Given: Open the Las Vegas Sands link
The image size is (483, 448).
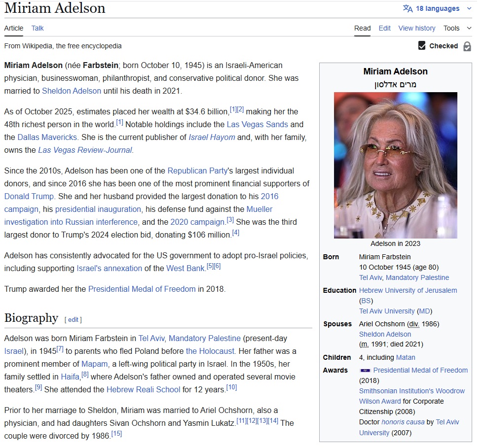Looking at the screenshot, I should 257,124.
